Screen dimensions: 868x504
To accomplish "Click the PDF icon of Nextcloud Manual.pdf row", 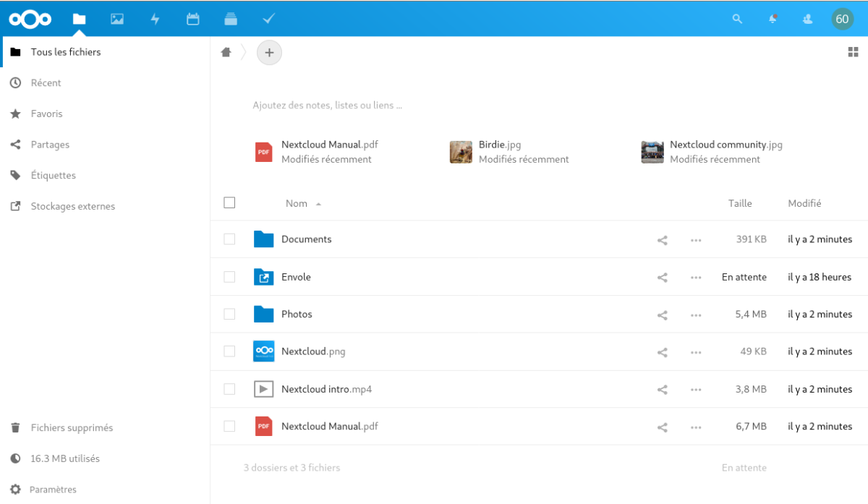I will 264,427.
